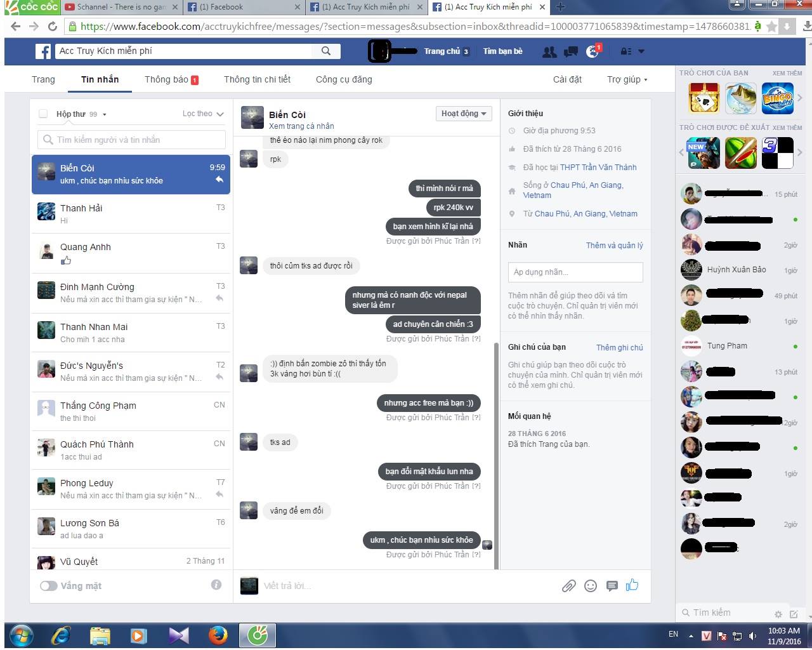The height and width of the screenshot is (650, 812).
Task: Click Xem trang cá nhân link
Action: (x=301, y=126)
